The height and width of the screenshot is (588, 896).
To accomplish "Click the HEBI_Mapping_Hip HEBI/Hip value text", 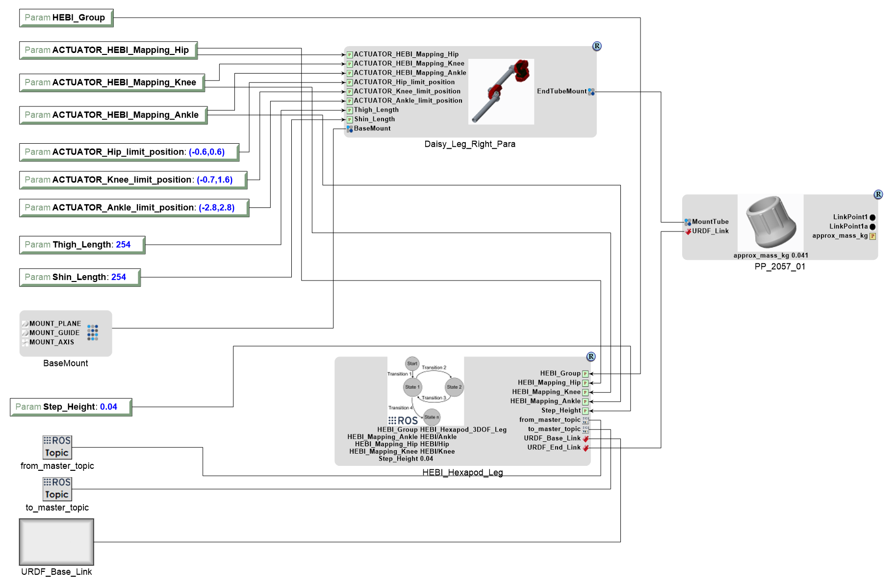I will (402, 444).
